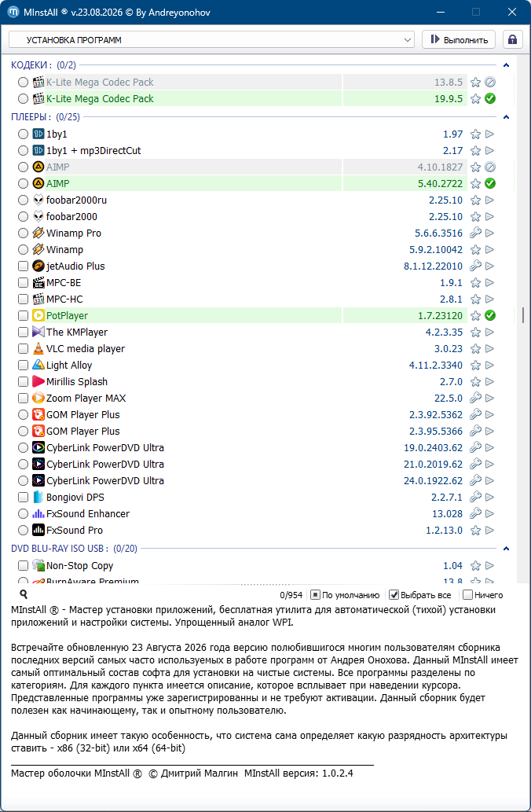Click the foobar2000ru alien icon
The width and height of the screenshot is (531, 812).
pos(38,200)
